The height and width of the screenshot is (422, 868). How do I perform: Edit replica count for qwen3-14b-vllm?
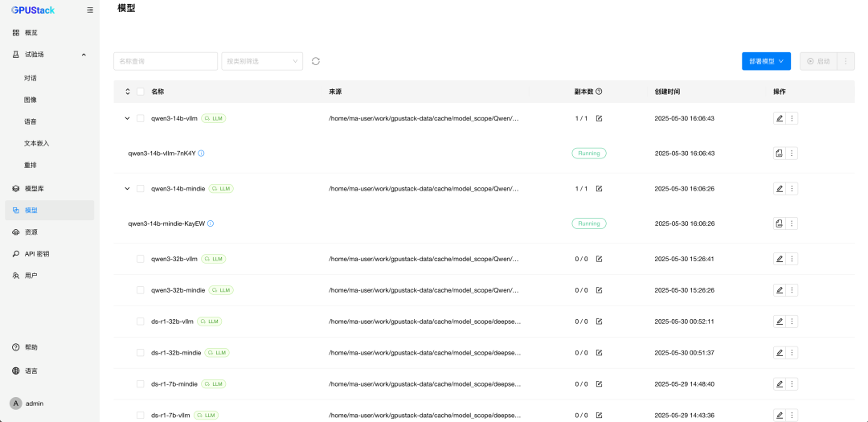(x=599, y=118)
